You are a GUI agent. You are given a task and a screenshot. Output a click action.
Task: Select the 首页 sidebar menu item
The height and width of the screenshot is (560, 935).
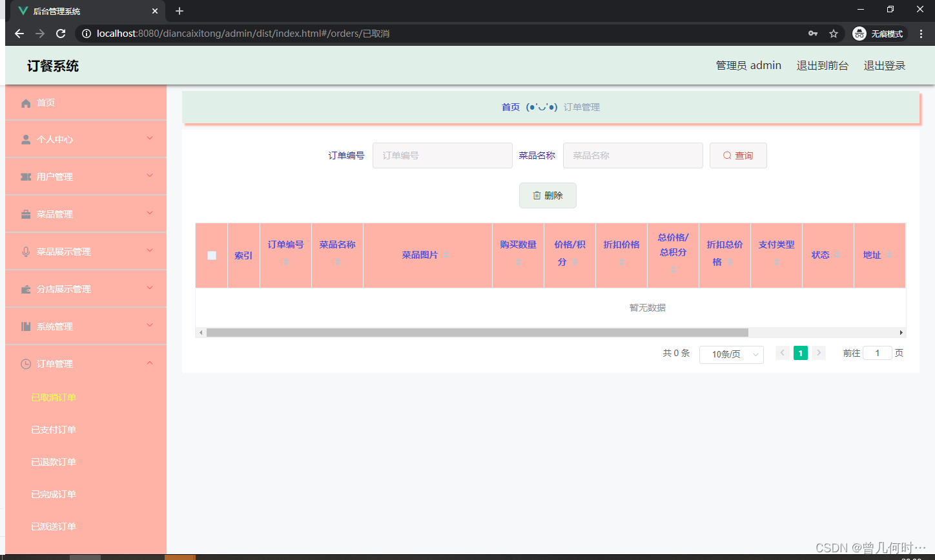(x=86, y=103)
